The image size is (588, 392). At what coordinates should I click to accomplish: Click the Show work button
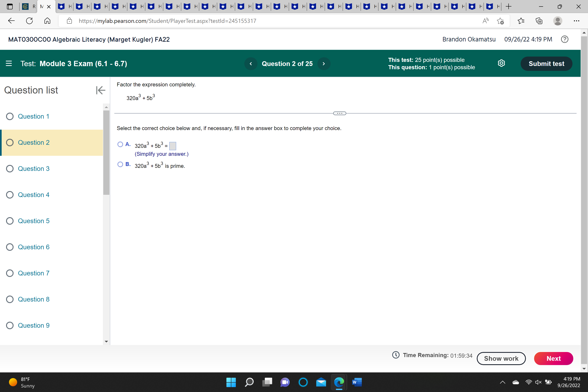pos(501,359)
